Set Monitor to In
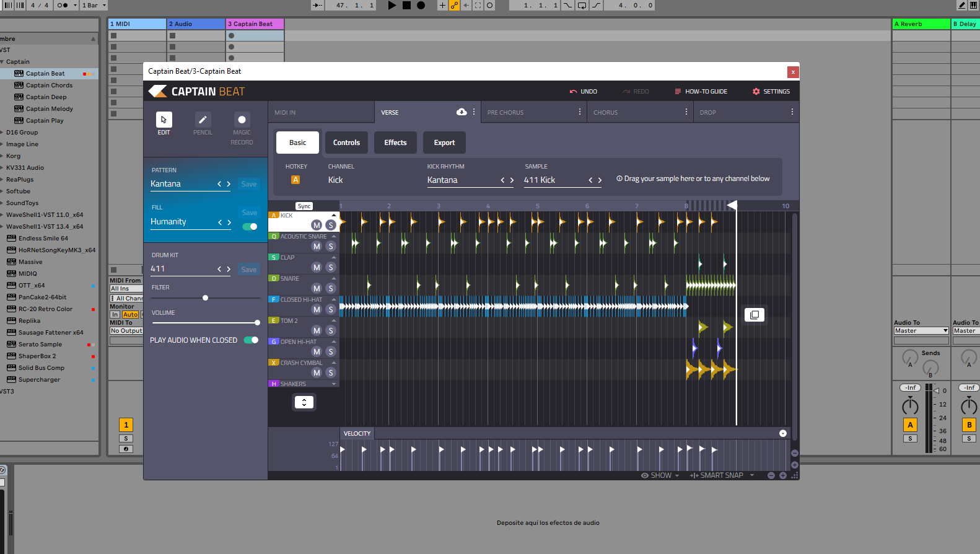 point(115,314)
